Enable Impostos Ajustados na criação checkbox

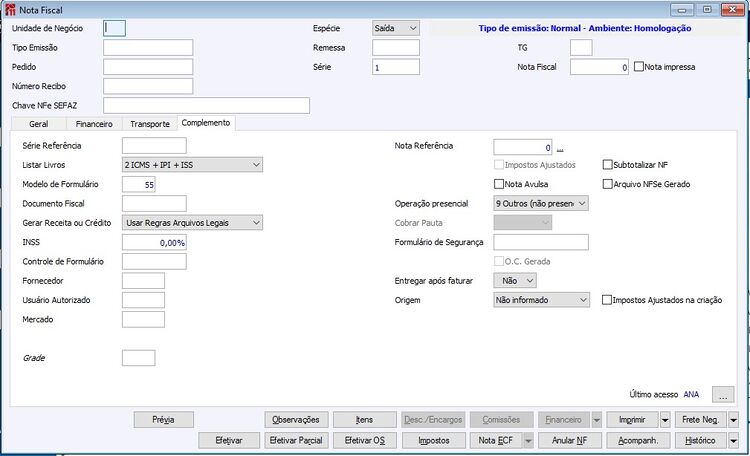coord(607,300)
